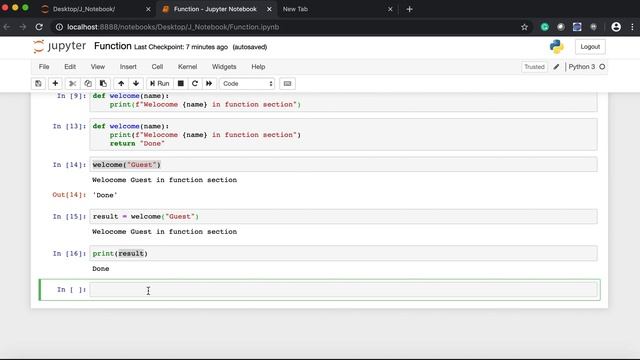Screen dimensions: 640x360
Task: Move selected cell up arrow
Action: (x=121, y=83)
